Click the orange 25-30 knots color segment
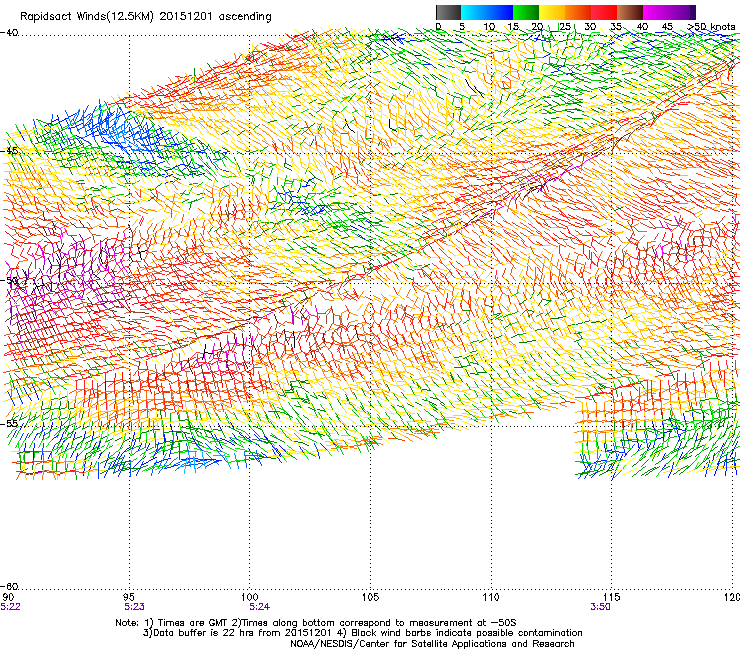740x650 pixels. pos(578,12)
